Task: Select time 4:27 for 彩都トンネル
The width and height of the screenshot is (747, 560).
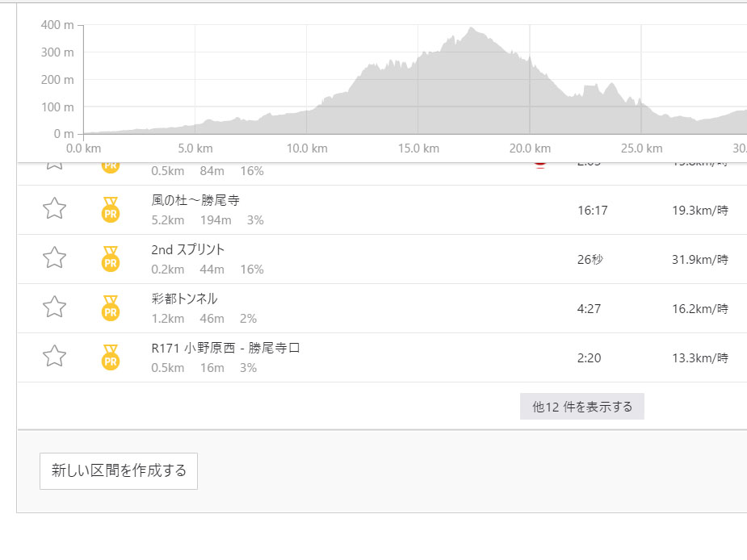Action: [x=589, y=308]
